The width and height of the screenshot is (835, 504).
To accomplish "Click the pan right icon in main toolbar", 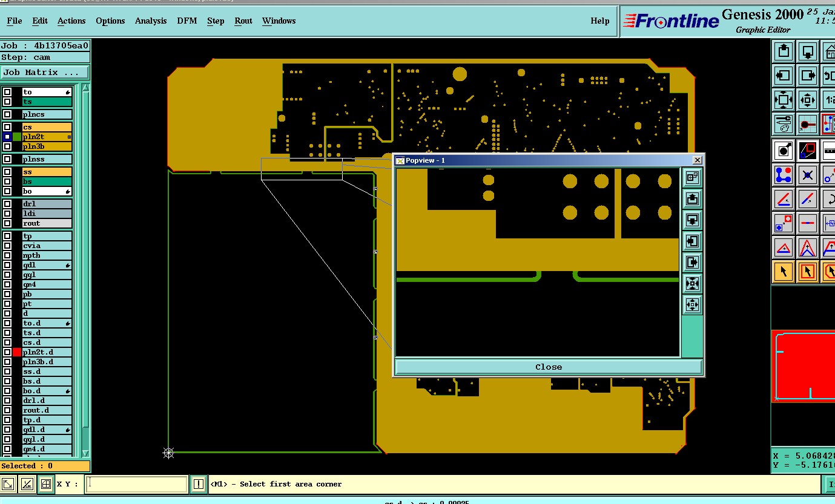I will [807, 76].
